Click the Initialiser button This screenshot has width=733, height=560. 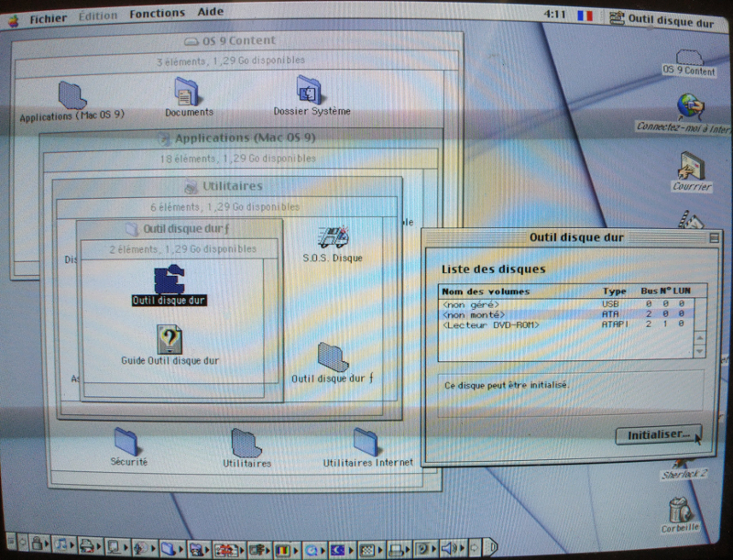click(x=658, y=434)
